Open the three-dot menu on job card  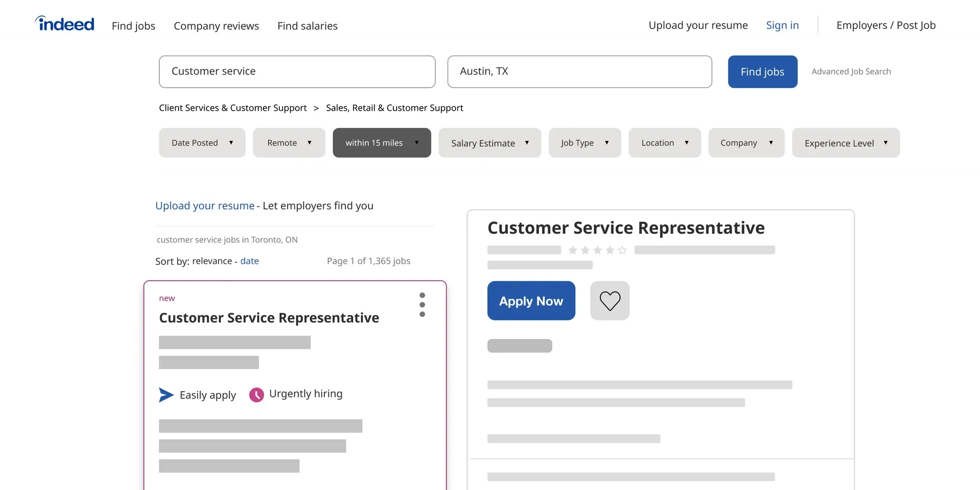(422, 305)
